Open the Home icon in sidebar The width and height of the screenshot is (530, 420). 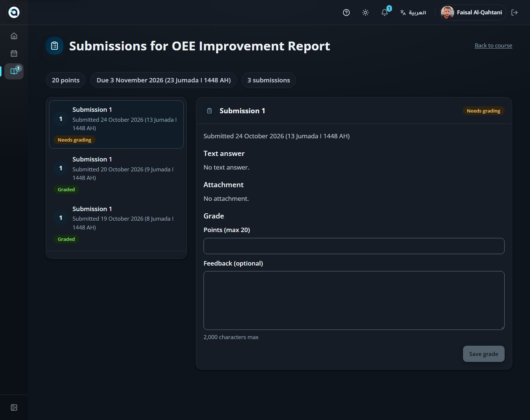14,36
